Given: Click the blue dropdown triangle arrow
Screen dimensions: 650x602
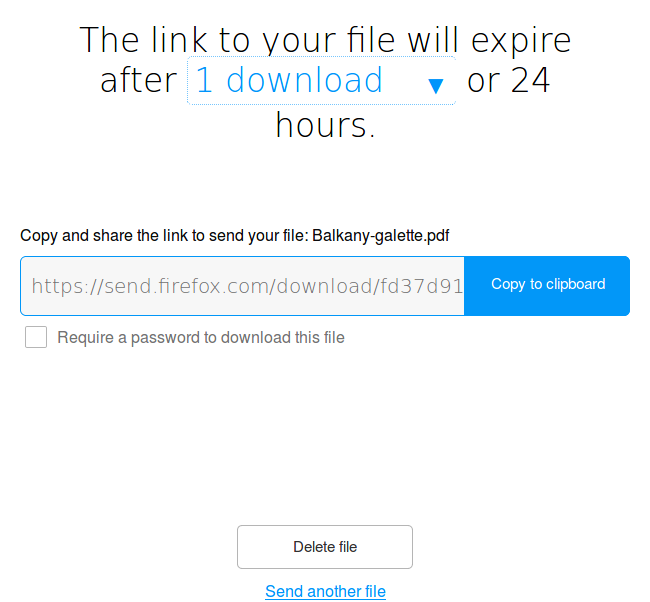Looking at the screenshot, I should (436, 86).
